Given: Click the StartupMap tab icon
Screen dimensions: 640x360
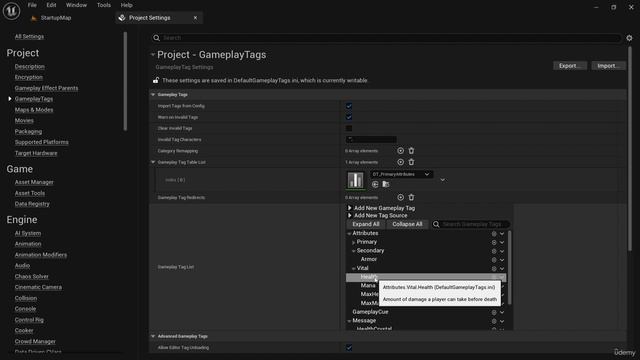Looking at the screenshot, I should point(34,18).
